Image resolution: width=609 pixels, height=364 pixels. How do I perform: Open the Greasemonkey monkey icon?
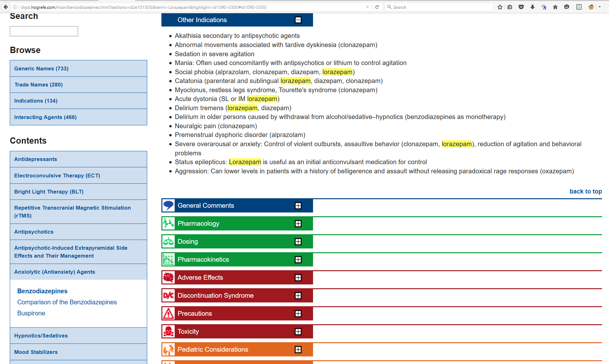pos(591,7)
